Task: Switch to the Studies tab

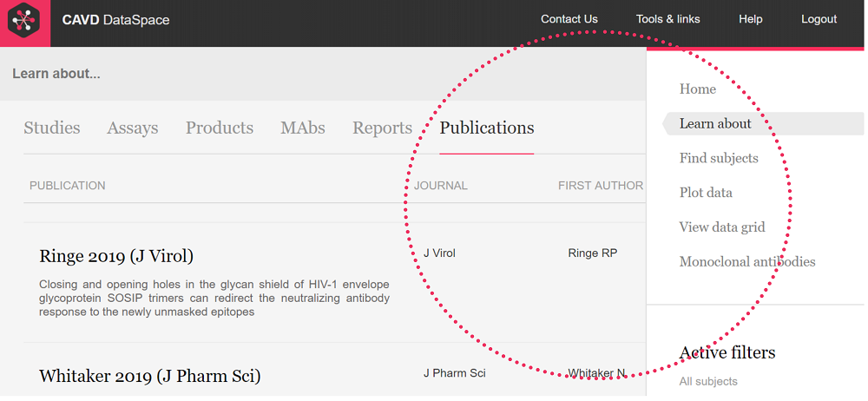Action: coord(51,128)
